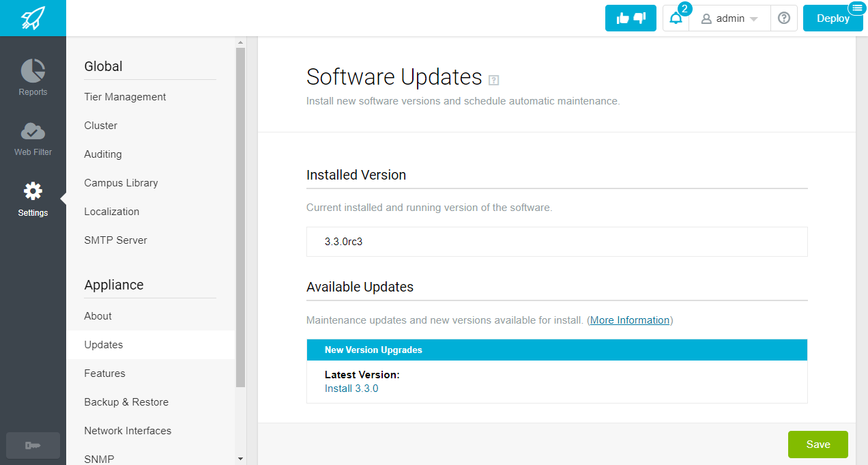Open the Web Filter section

pyautogui.click(x=33, y=137)
